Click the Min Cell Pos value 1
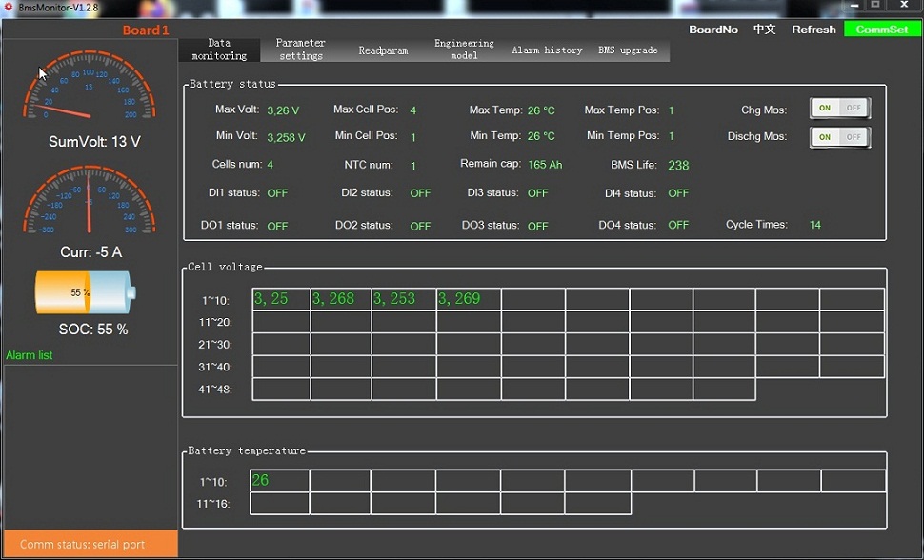Screen dimensions: 924x560 click(x=413, y=137)
